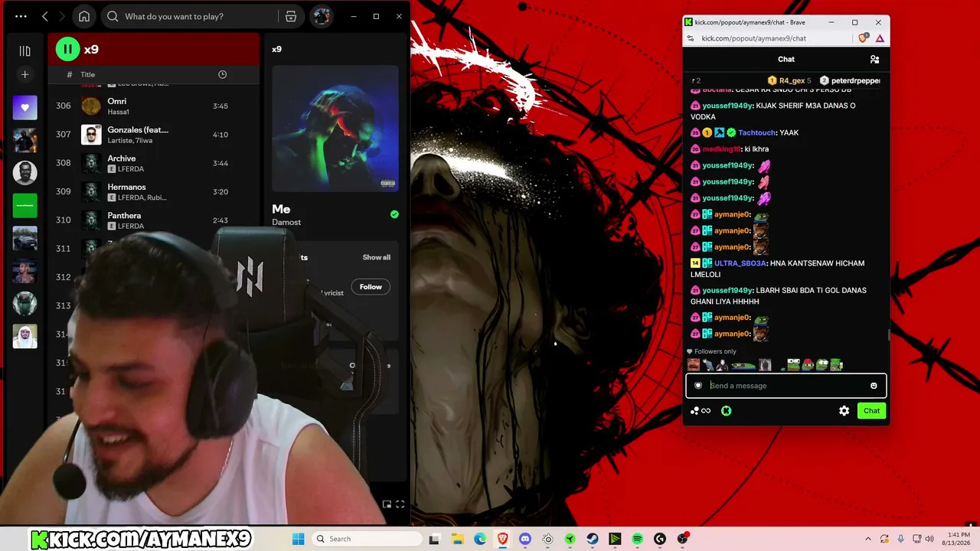Image resolution: width=980 pixels, height=551 pixels.
Task: Go to Spotify Home
Action: tap(84, 16)
